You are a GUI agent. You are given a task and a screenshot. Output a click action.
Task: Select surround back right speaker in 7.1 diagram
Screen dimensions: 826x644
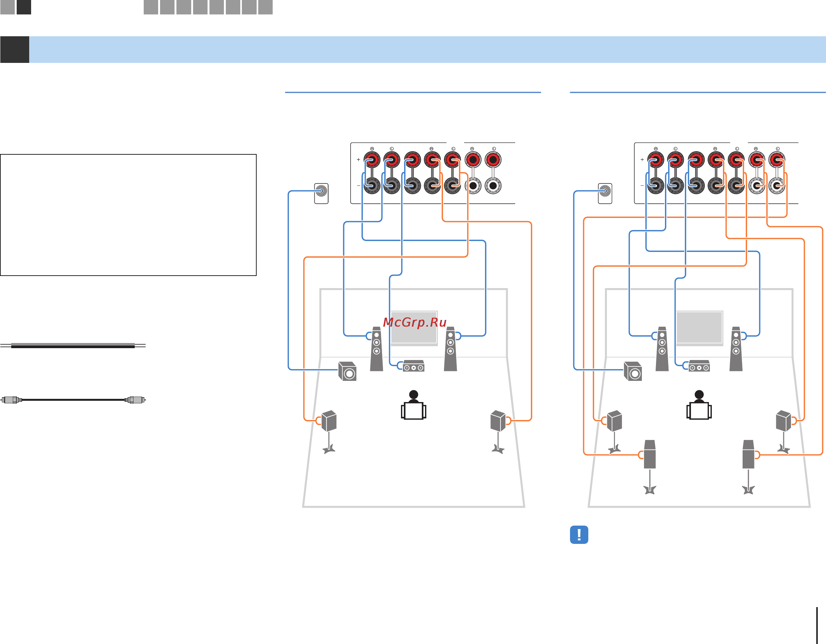tap(748, 467)
